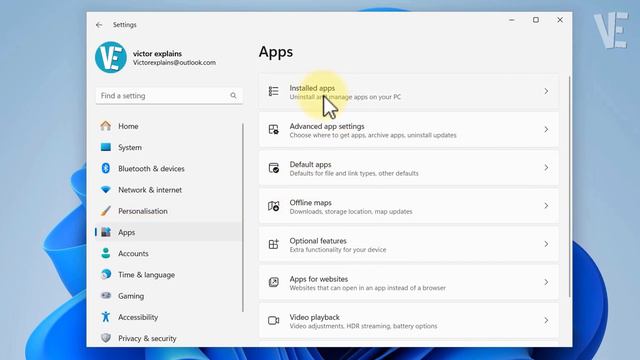Expand Video playback chevron
Viewport: 640px width, 360px height.
[x=546, y=320]
